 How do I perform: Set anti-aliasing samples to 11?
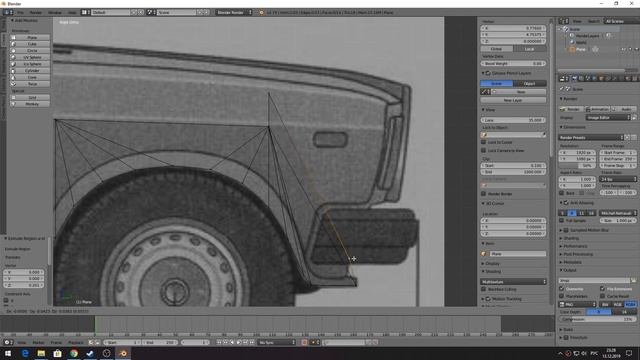(x=581, y=213)
